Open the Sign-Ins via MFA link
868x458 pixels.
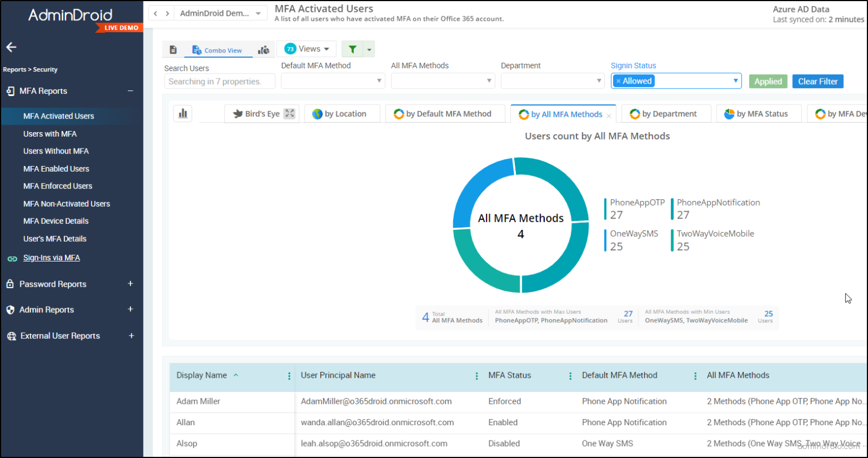point(51,258)
